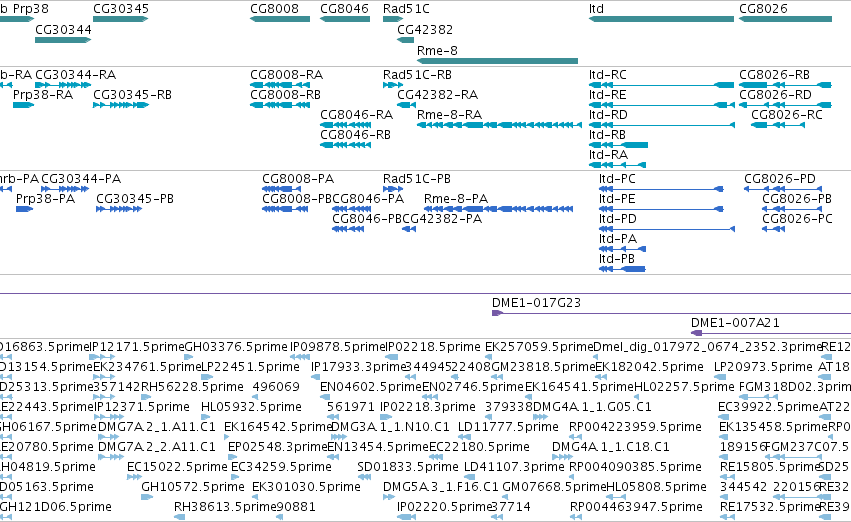Click the Prp38 gene label
The width and height of the screenshot is (851, 522).
(x=30, y=9)
